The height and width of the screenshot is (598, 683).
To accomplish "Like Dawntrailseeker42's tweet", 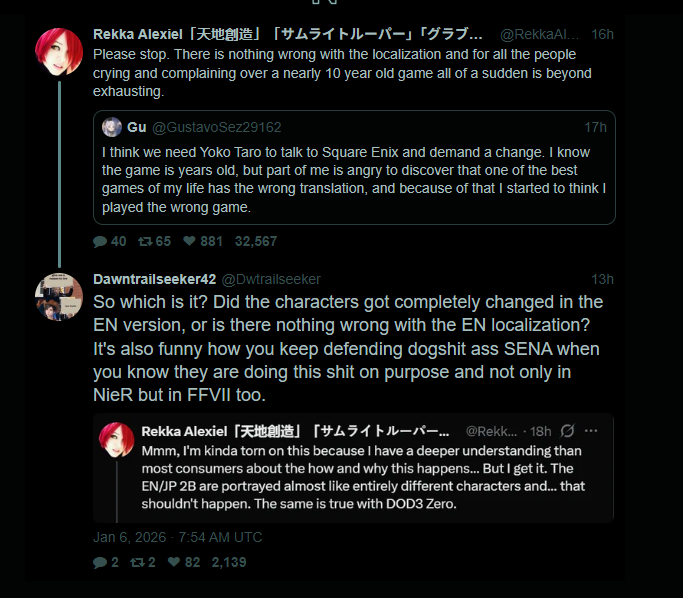I will [174, 562].
